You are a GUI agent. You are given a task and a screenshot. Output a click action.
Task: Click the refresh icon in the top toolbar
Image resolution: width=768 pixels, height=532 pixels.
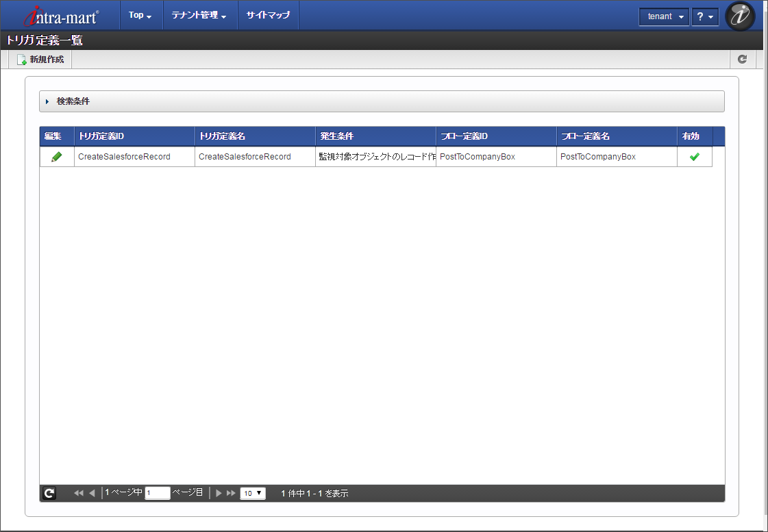point(742,60)
